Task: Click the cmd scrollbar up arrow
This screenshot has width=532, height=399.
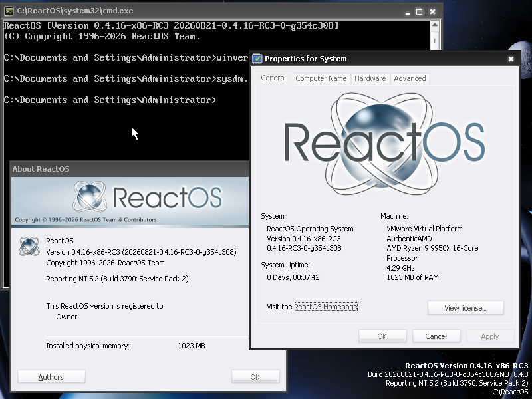Action: [x=435, y=25]
